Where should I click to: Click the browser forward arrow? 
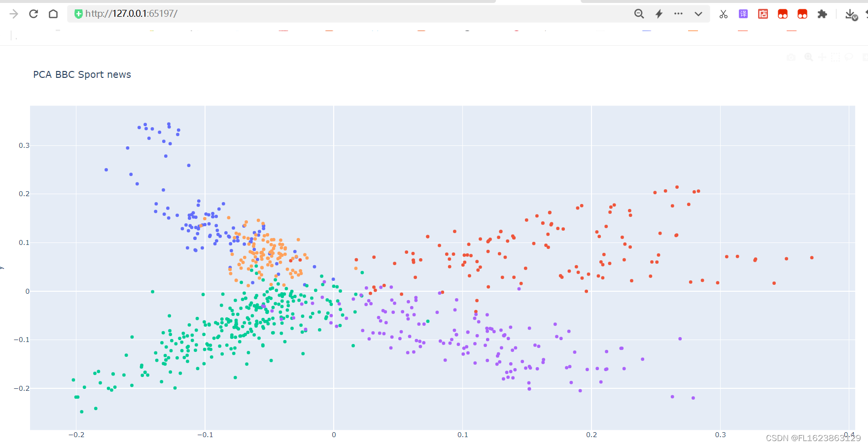point(14,14)
